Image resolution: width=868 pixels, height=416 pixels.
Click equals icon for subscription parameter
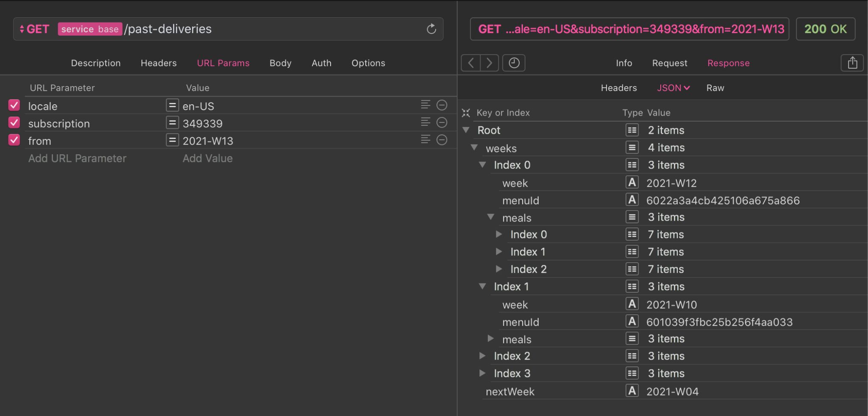coord(172,123)
